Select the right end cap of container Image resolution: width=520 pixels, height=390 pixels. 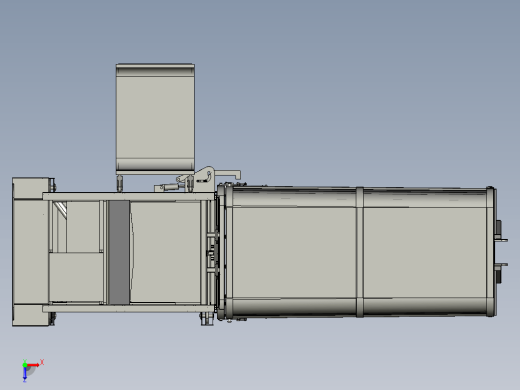click(492, 252)
